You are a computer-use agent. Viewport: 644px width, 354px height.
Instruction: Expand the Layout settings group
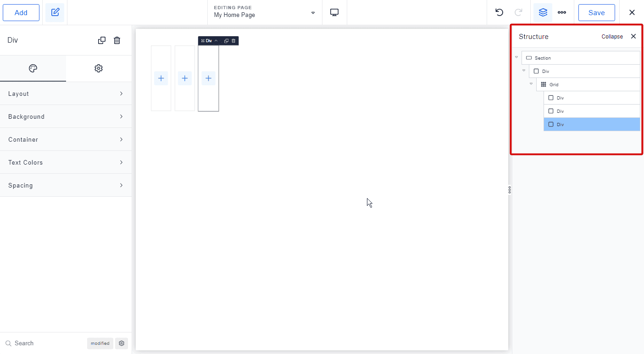coord(66,94)
